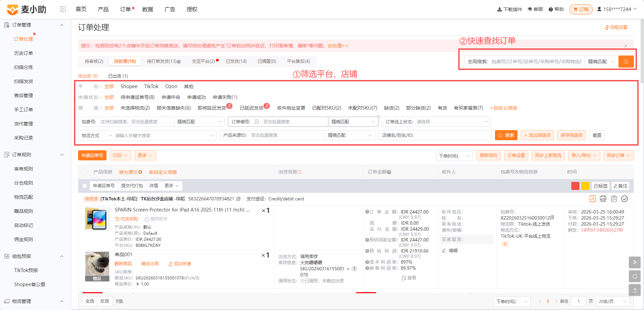
Task: Click the orange 申请运单号 button
Action: [x=92, y=155]
